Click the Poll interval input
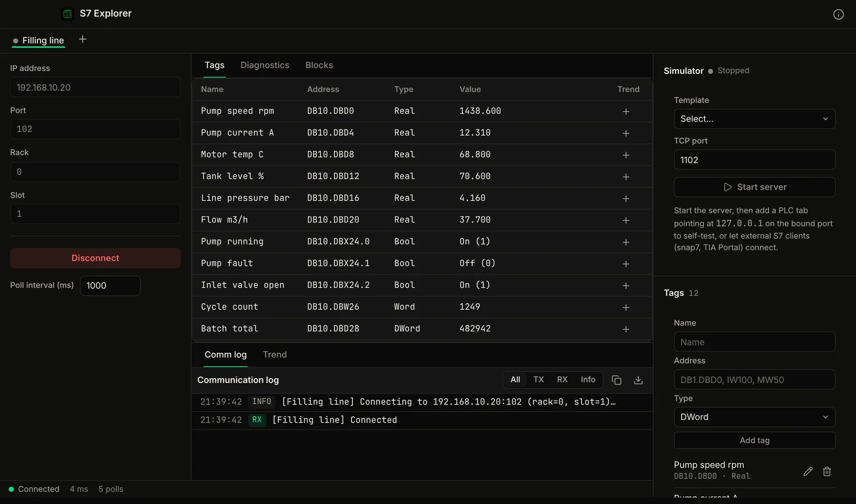The height and width of the screenshot is (504, 856). [x=110, y=286]
